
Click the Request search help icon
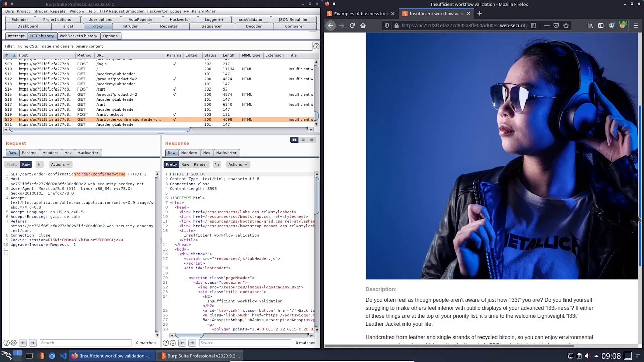[x=6, y=343]
